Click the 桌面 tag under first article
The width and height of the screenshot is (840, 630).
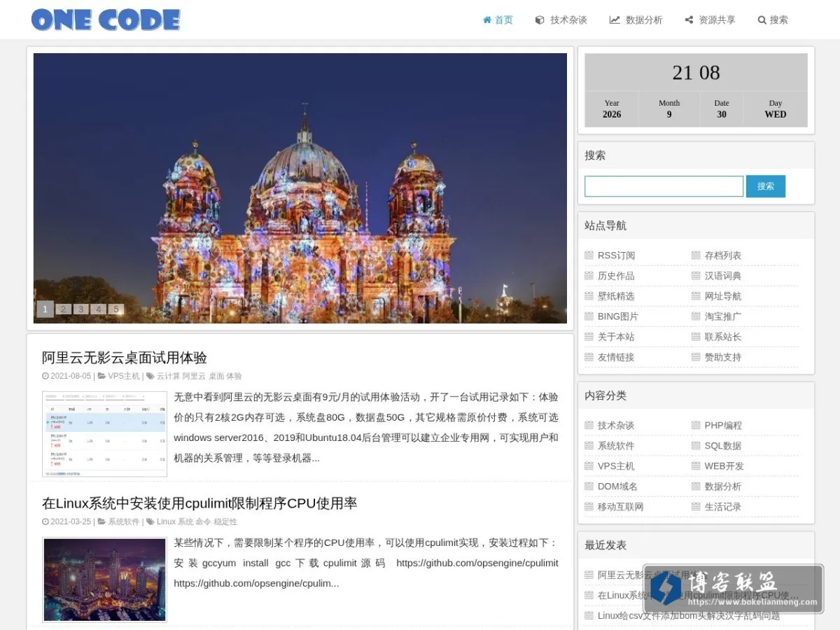216,376
